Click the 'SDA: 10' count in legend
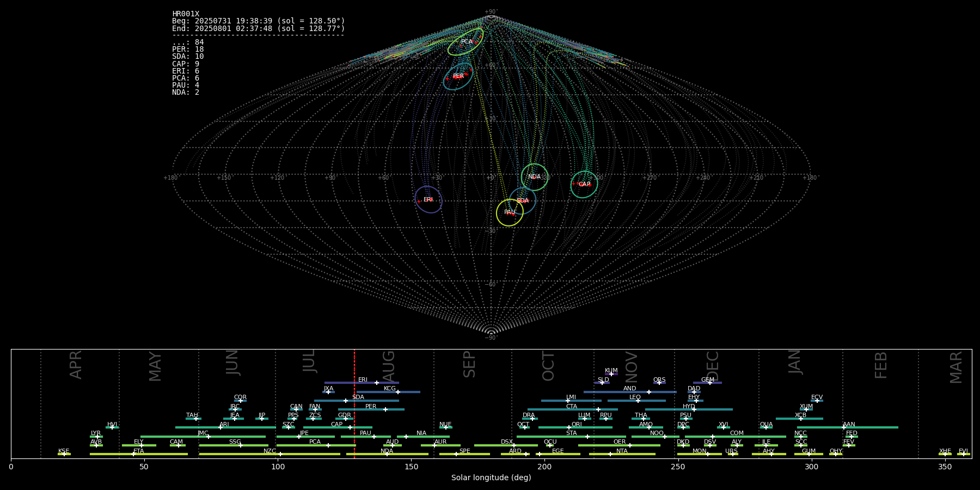The width and height of the screenshot is (980, 490). [x=188, y=57]
